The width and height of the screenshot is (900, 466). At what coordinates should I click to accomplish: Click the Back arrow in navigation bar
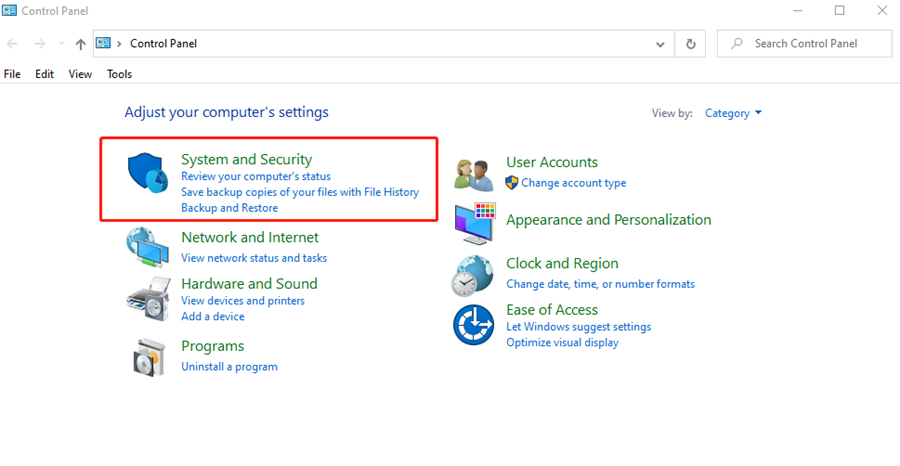pos(13,44)
